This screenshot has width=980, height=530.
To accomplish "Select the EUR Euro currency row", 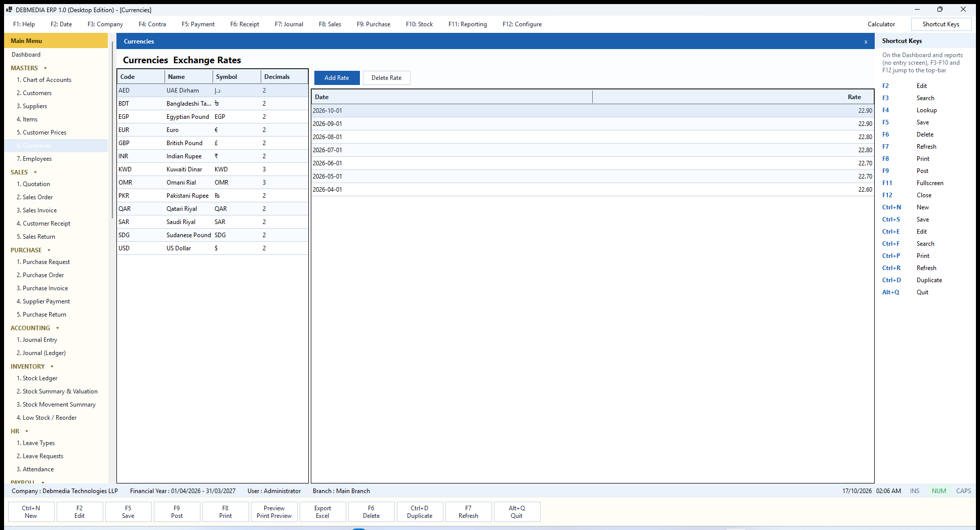I will point(213,130).
